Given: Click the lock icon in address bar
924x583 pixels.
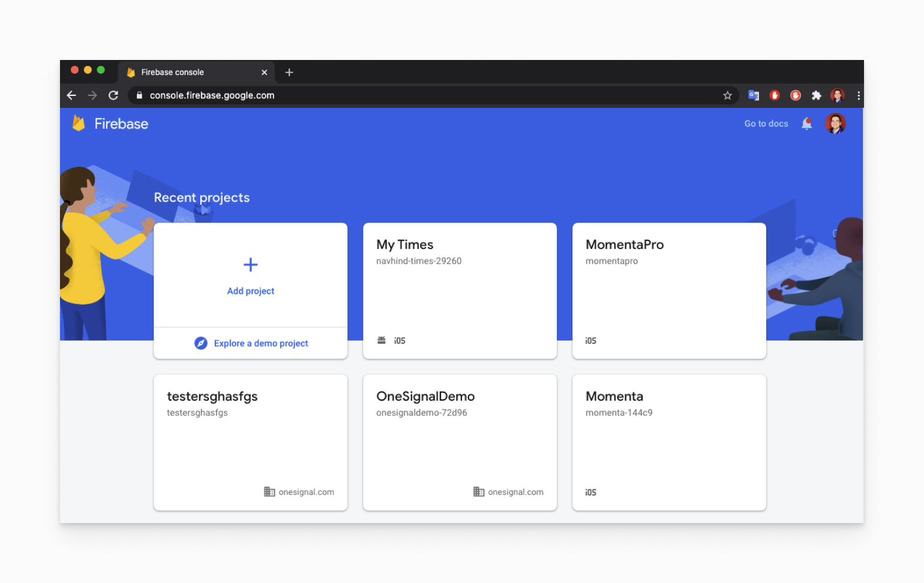Looking at the screenshot, I should click(139, 95).
